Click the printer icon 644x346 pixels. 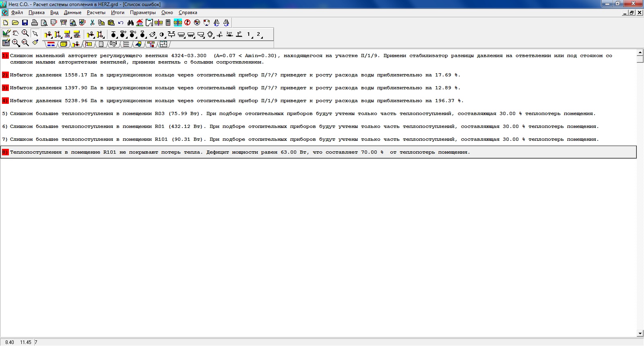[x=35, y=23]
